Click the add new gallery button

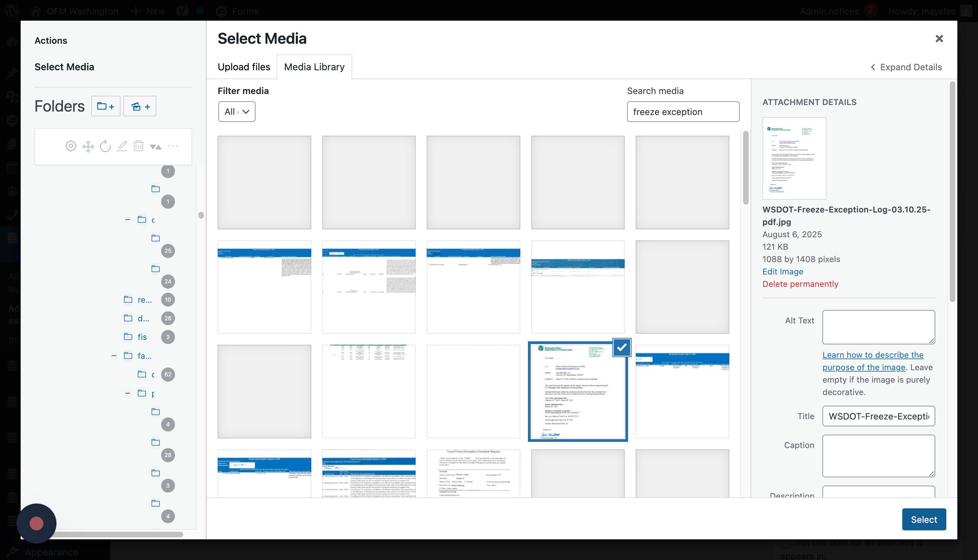(139, 106)
